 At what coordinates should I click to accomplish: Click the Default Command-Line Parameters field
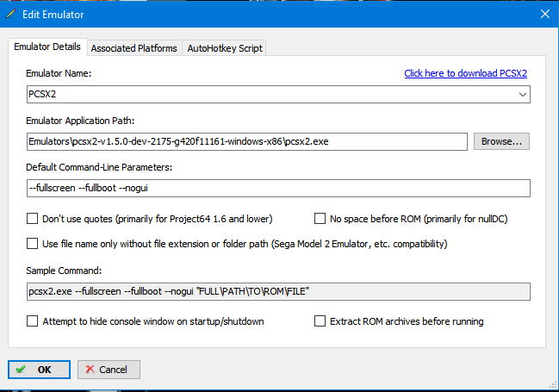point(278,188)
